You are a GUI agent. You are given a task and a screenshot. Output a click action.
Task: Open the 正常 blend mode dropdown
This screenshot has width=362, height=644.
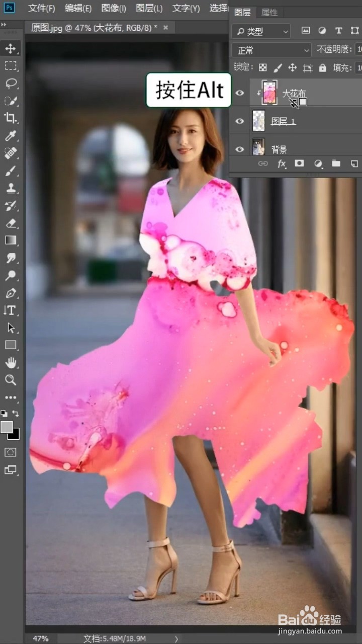(272, 50)
